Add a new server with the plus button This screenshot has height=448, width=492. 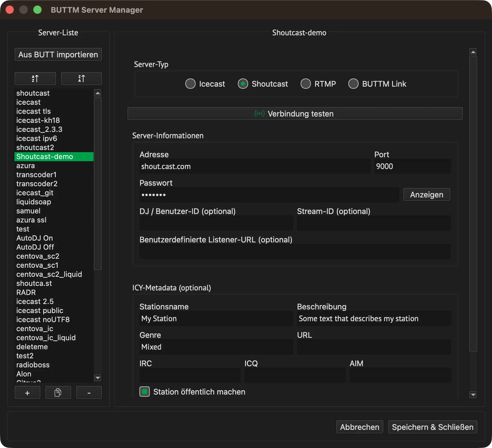click(x=27, y=393)
